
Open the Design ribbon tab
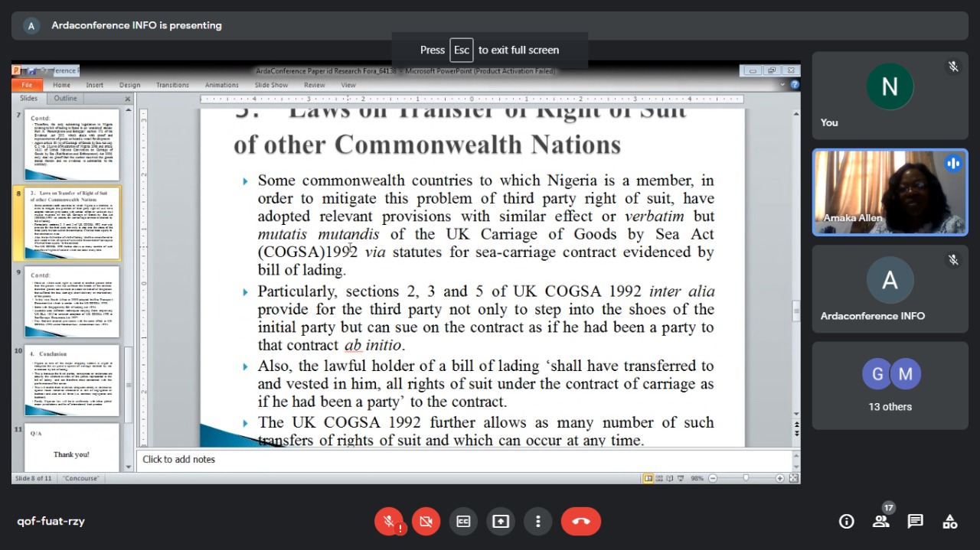129,85
